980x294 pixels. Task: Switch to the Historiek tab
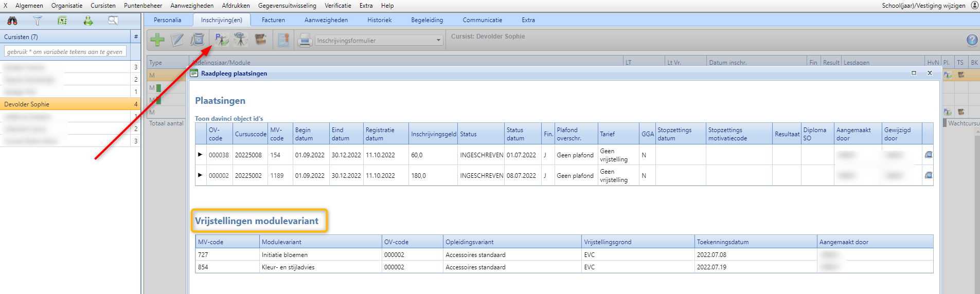tap(380, 20)
